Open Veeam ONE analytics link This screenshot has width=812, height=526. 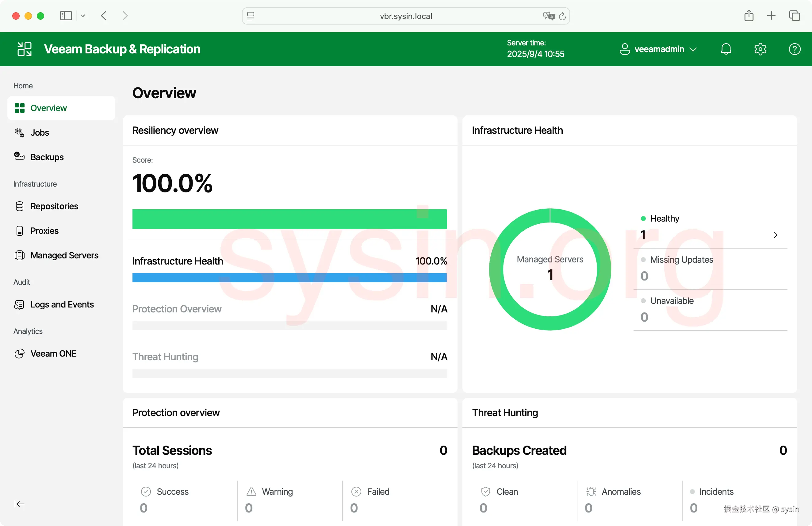(53, 353)
